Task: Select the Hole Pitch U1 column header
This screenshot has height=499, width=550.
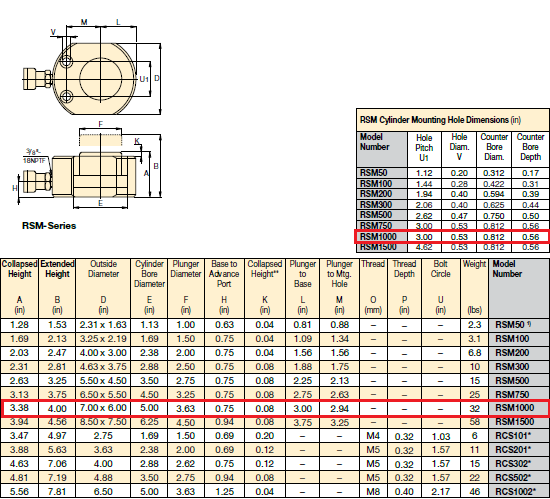Action: pos(424,148)
